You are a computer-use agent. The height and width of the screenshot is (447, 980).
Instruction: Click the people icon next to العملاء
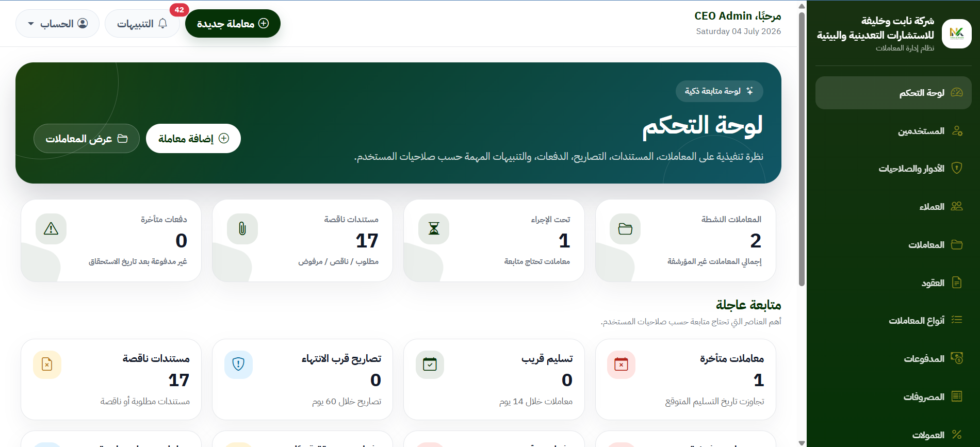point(957,206)
